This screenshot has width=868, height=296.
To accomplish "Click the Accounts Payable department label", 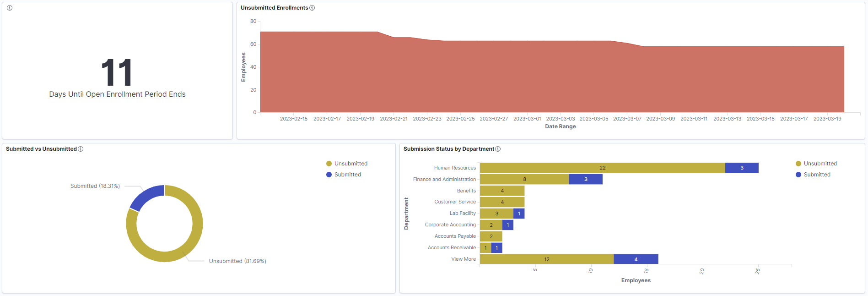I will [455, 236].
